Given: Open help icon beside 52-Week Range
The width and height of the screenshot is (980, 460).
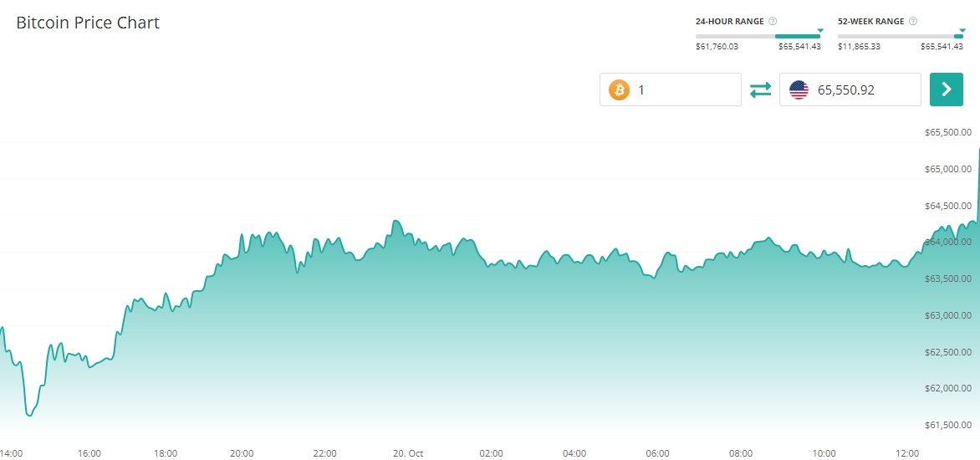Looking at the screenshot, I should [913, 21].
